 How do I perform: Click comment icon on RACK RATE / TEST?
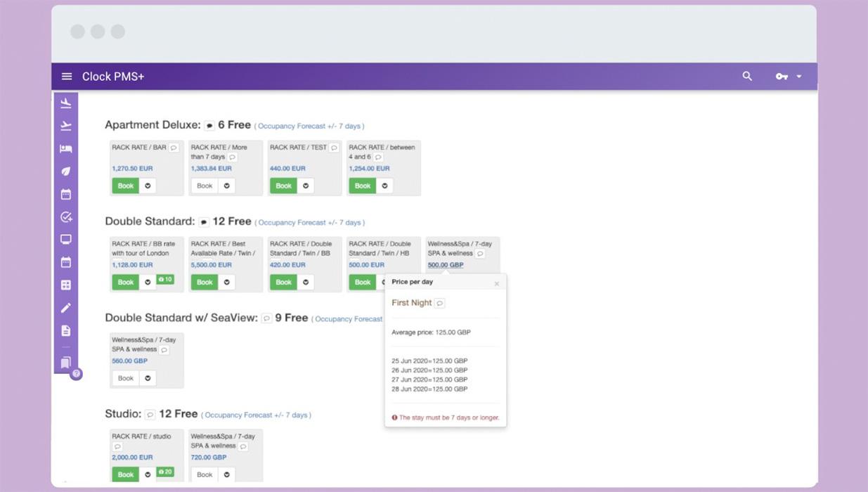pyautogui.click(x=334, y=148)
